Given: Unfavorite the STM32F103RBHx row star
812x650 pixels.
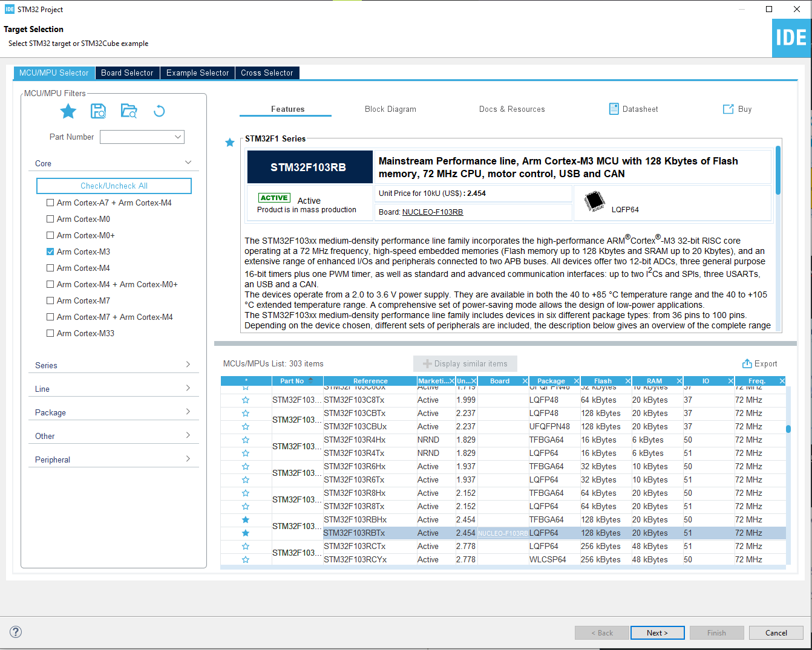Looking at the screenshot, I should click(246, 520).
